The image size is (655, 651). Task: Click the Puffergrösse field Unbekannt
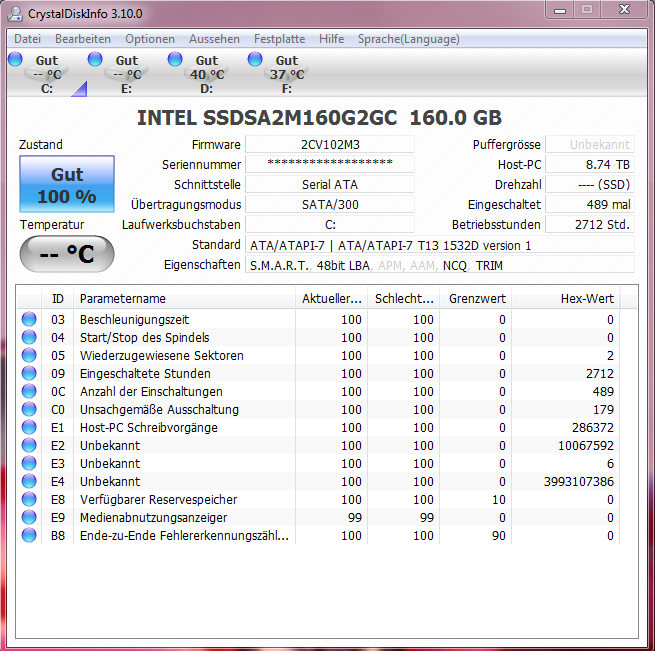(x=590, y=145)
